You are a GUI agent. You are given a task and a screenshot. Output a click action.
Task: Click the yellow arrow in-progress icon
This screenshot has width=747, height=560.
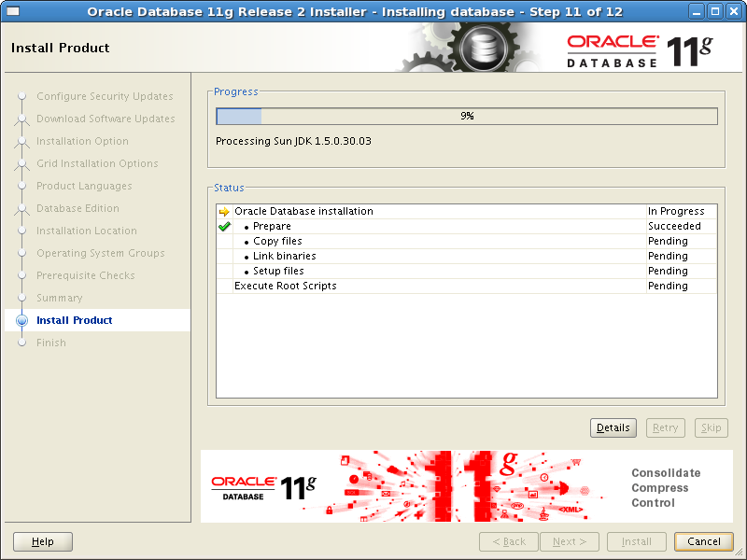(x=224, y=212)
